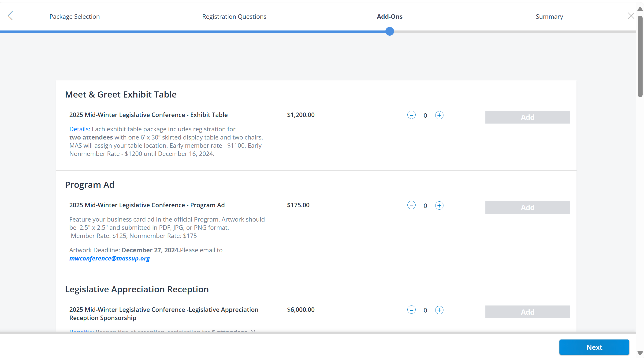The image size is (644, 358).
Task: Add the Exhibit Table to registration
Action: pyautogui.click(x=528, y=117)
